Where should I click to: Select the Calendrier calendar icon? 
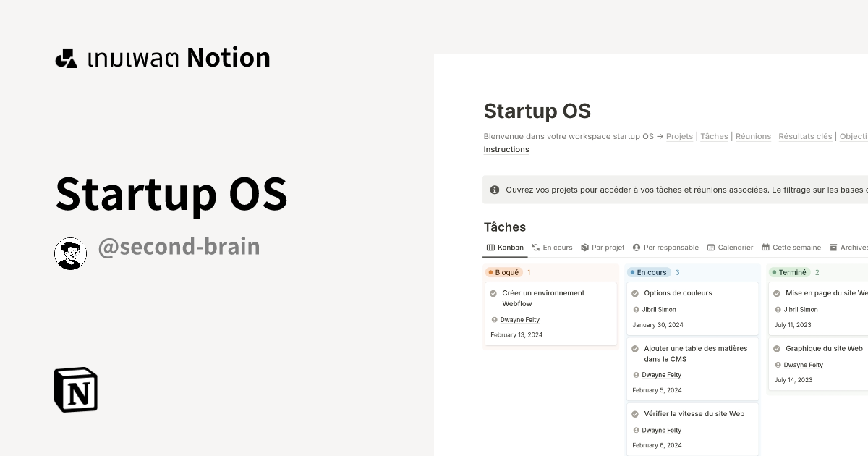point(710,248)
